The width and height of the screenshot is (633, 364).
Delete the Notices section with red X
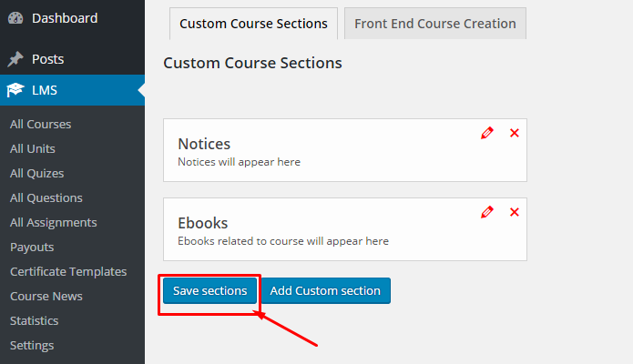coord(515,133)
